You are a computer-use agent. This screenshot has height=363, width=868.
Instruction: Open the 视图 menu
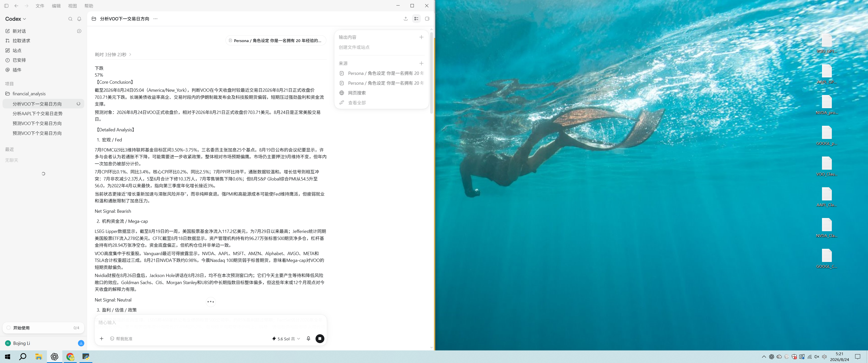(72, 6)
